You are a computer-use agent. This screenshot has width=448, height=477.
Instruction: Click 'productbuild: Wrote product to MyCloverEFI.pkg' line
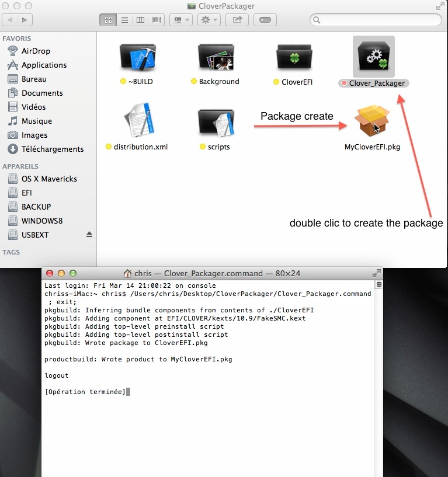138,359
